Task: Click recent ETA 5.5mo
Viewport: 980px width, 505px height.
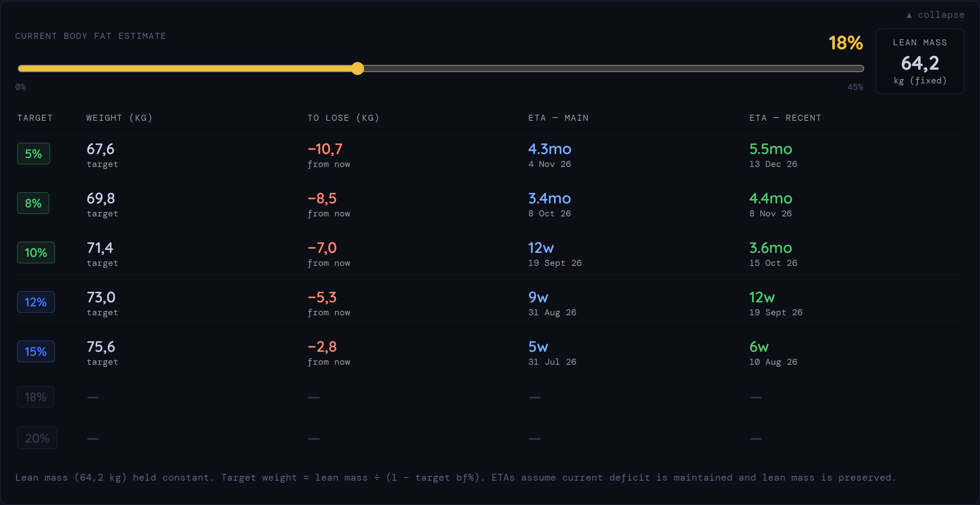Action: (771, 149)
